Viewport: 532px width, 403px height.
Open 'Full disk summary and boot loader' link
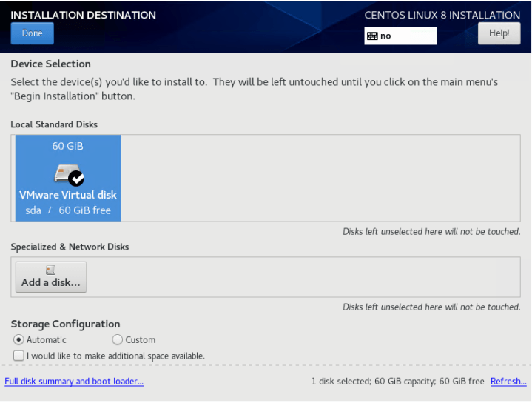74,382
